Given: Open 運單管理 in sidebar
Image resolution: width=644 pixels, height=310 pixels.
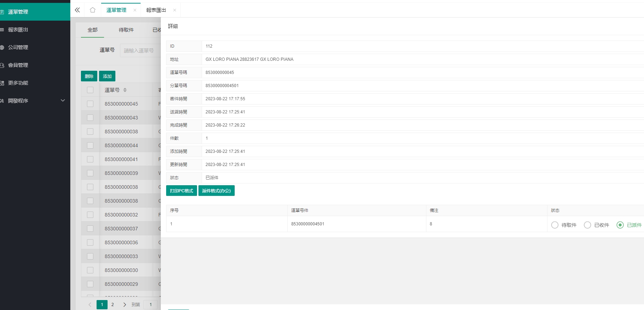Looking at the screenshot, I should tap(35, 12).
